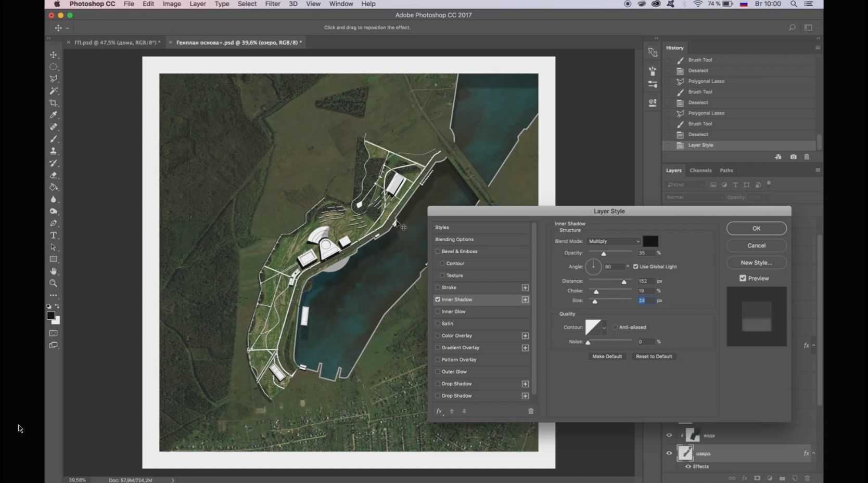Open the inner shadow color swatch
This screenshot has height=483, width=868.
[x=650, y=241]
